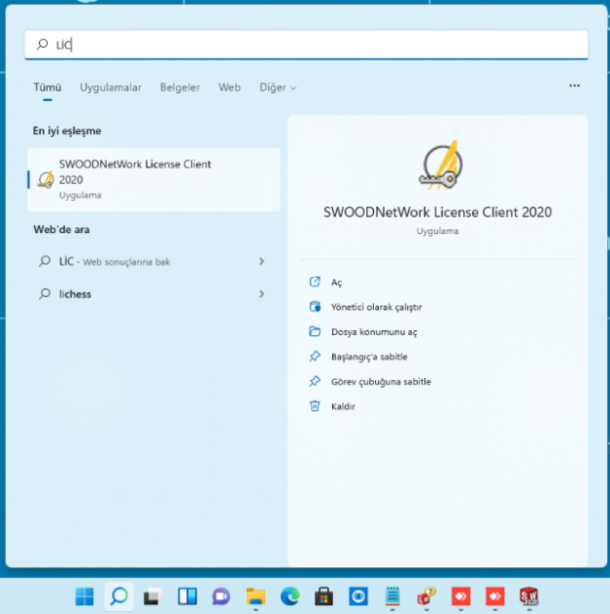This screenshot has width=610, height=614.
Task: Choose Başlangıç'a sabitle
Action: coord(369,357)
